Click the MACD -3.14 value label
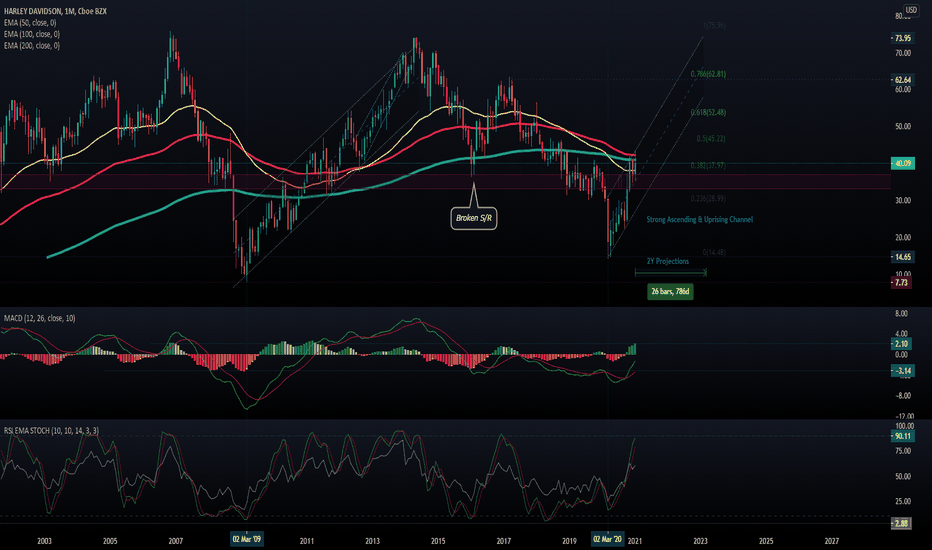932x550 pixels. pyautogui.click(x=902, y=370)
